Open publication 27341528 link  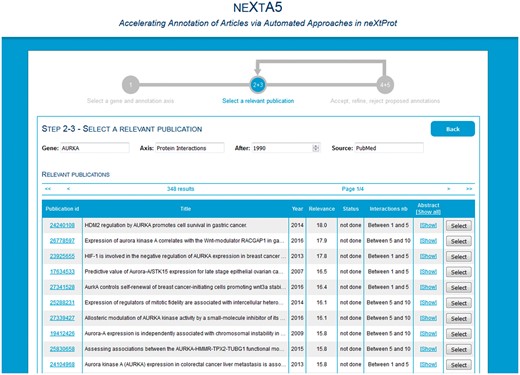[62, 287]
